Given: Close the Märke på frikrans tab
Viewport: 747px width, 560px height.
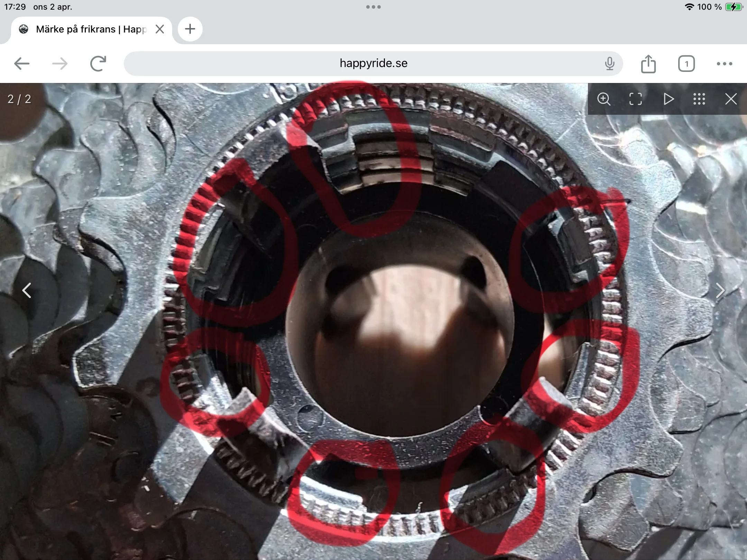Looking at the screenshot, I should (160, 29).
